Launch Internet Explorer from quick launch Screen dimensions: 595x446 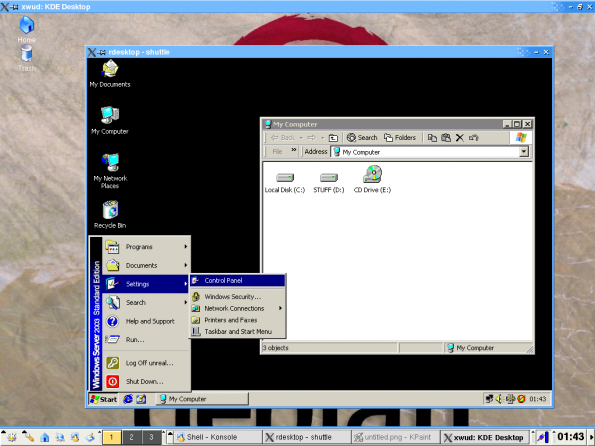pos(128,399)
